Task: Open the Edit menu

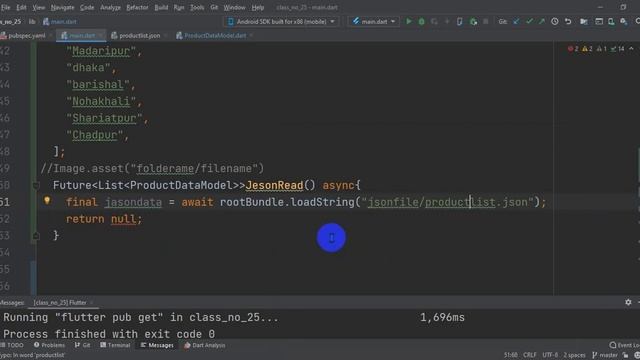Action: click(x=21, y=7)
